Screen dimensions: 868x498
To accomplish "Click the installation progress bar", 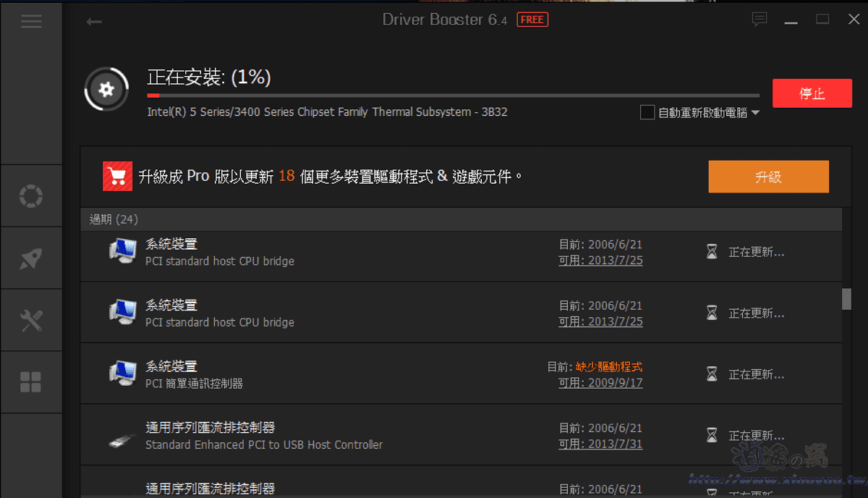I will tap(453, 95).
